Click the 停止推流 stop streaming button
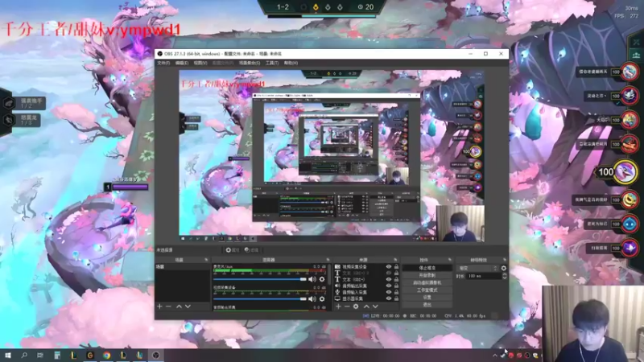Viewport: 644px width, 362px height. pyautogui.click(x=427, y=268)
